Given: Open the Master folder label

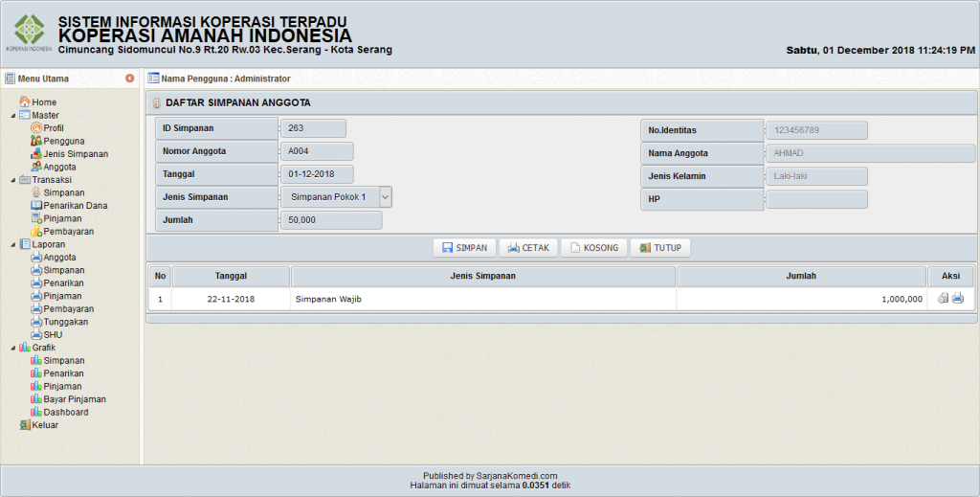Looking at the screenshot, I should click(46, 115).
